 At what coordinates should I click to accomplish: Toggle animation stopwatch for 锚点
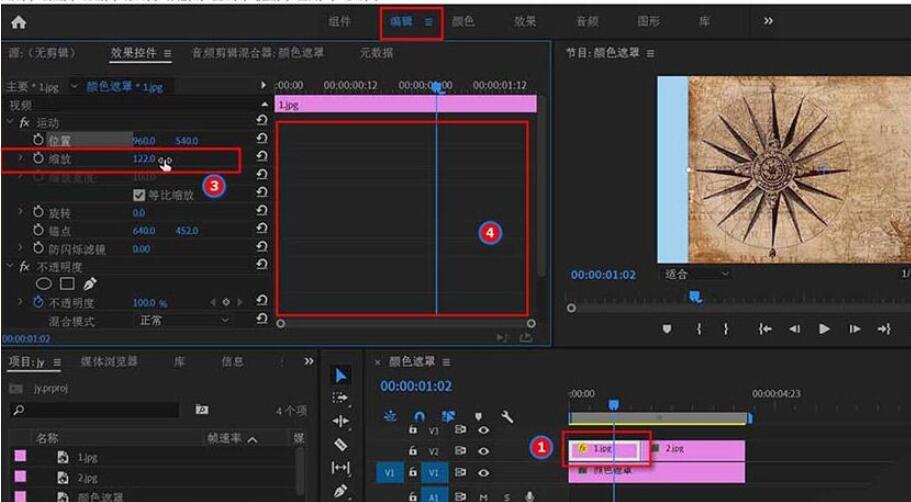[x=38, y=230]
